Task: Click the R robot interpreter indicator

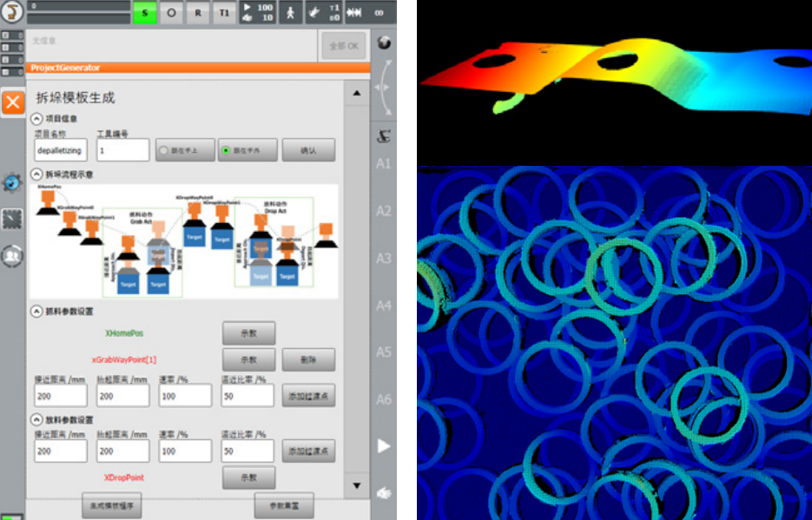Action: [x=198, y=12]
